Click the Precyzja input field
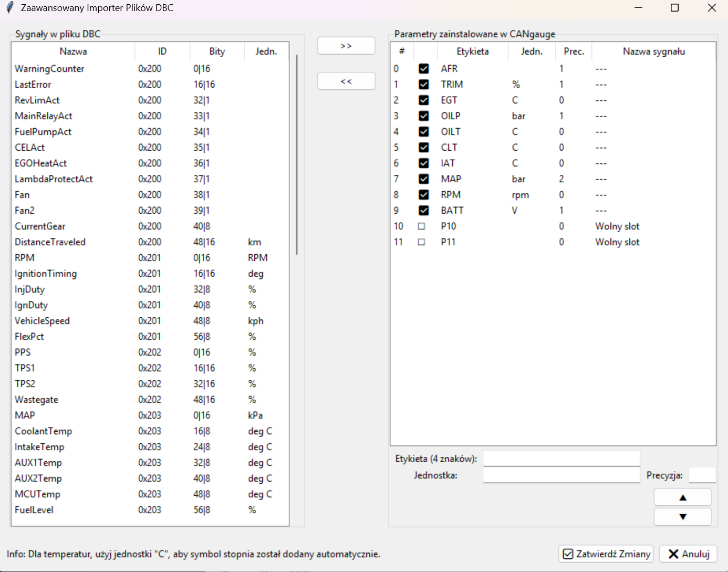The width and height of the screenshot is (728, 572). click(x=702, y=475)
